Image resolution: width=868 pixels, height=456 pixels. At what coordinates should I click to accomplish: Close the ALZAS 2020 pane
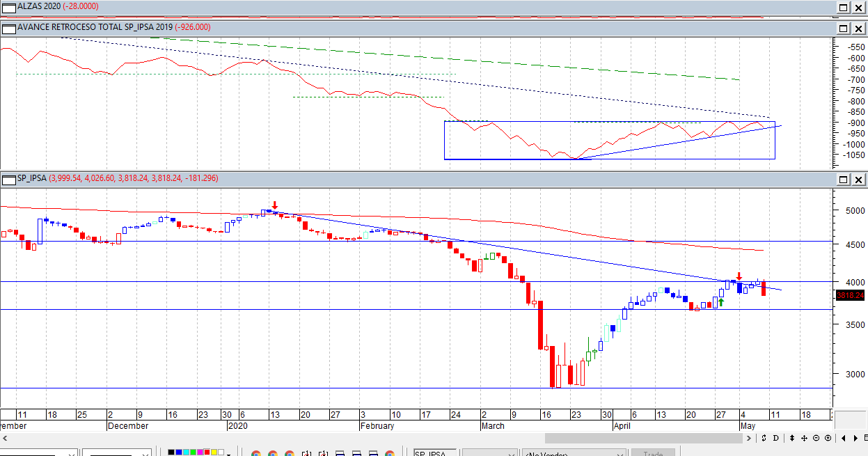click(x=858, y=6)
